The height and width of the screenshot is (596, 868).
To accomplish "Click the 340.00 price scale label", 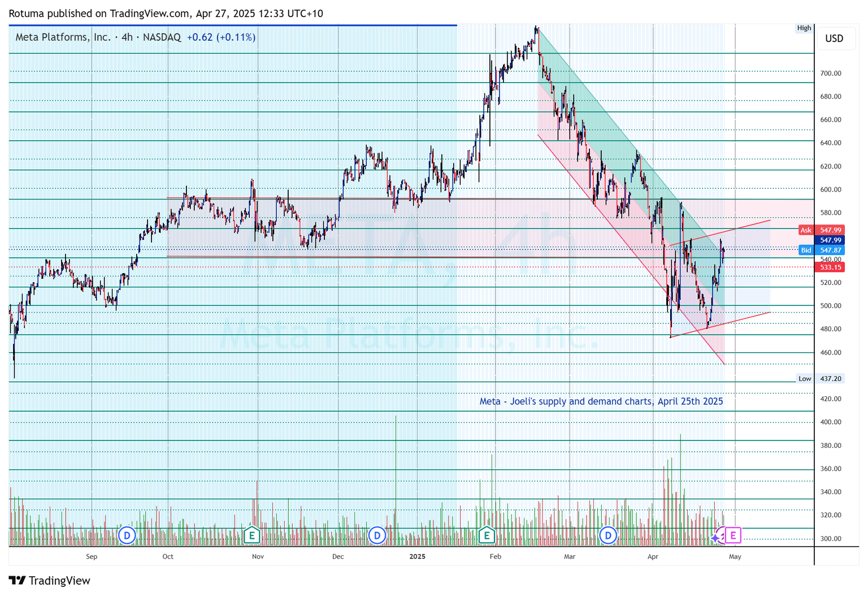I will [x=831, y=492].
